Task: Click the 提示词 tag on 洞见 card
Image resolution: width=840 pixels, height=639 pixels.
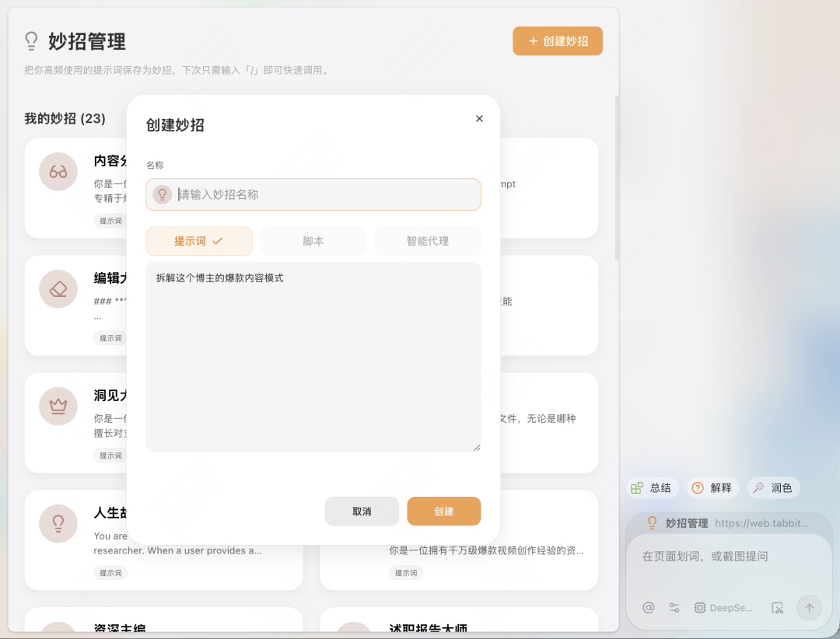Action: tap(110, 456)
